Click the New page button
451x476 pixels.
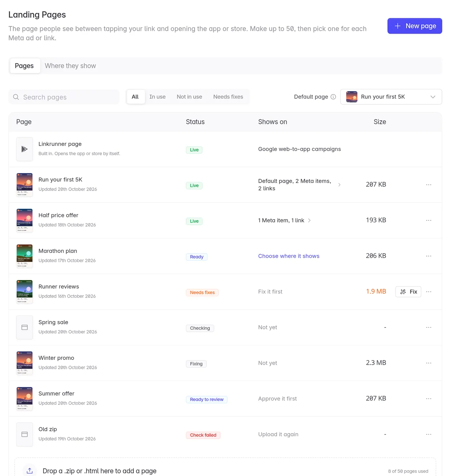coord(415,26)
